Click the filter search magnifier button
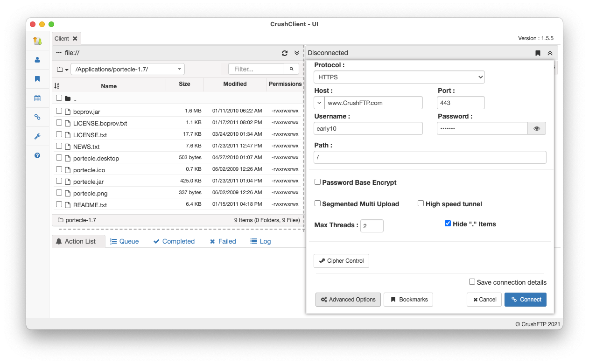Image resolution: width=589 pixels, height=364 pixels. point(292,69)
